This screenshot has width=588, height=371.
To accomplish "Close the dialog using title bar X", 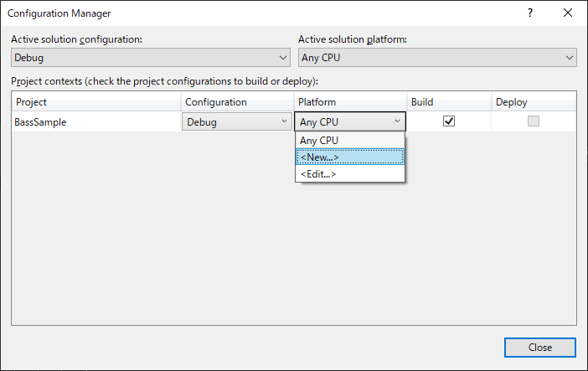I will click(569, 13).
